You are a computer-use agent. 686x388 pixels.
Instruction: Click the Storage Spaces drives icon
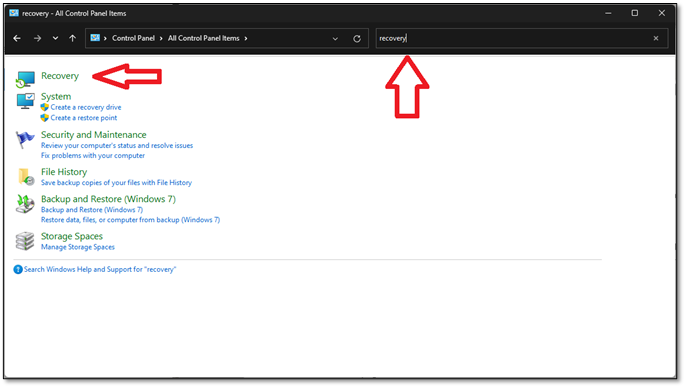click(25, 241)
